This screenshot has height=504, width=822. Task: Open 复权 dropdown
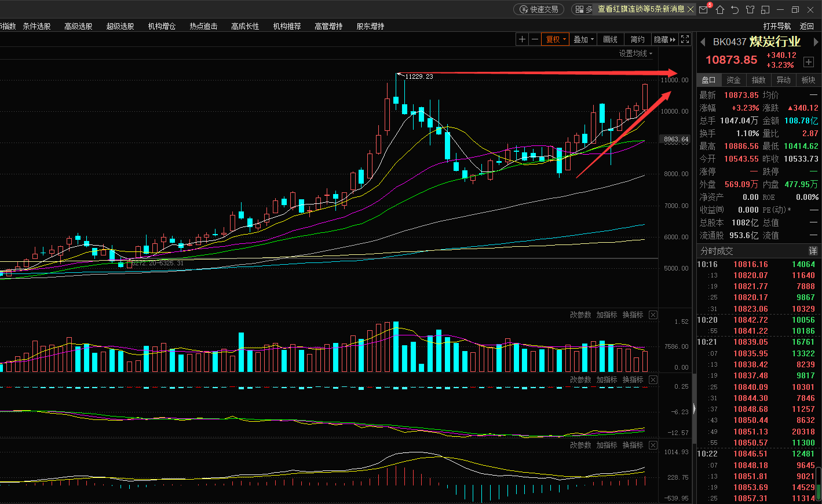[x=556, y=39]
